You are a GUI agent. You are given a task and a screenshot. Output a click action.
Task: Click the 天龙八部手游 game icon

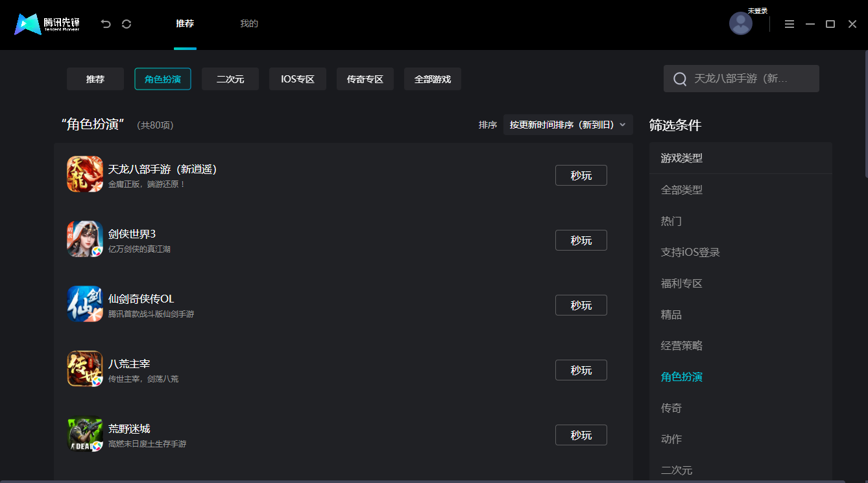(x=84, y=174)
